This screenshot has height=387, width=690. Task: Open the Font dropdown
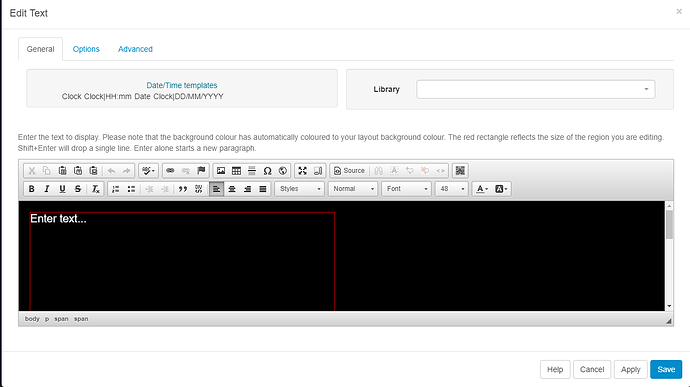(x=406, y=189)
